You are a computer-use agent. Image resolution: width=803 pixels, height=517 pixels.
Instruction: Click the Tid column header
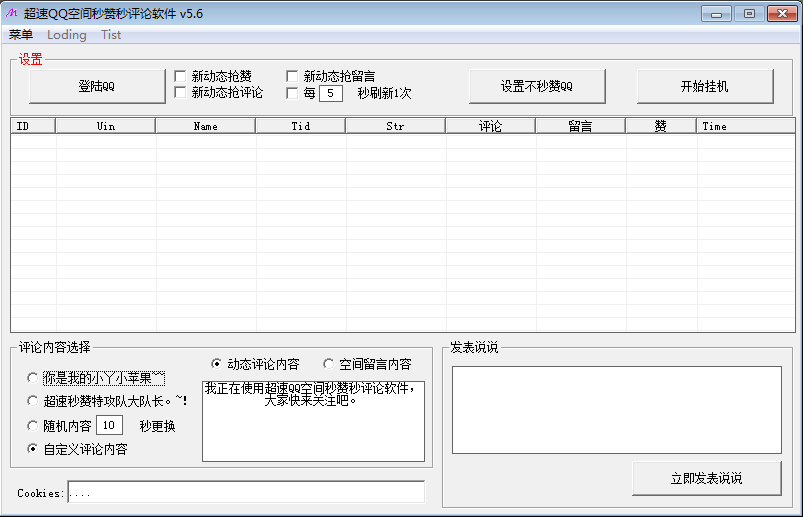pyautogui.click(x=301, y=126)
